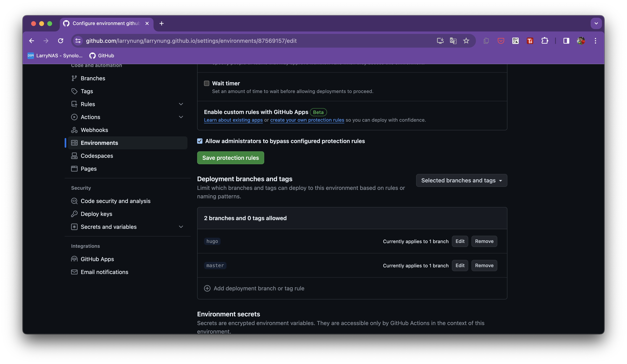This screenshot has height=364, width=627.
Task: Click the Webhooks icon in sidebar
Action: [74, 130]
